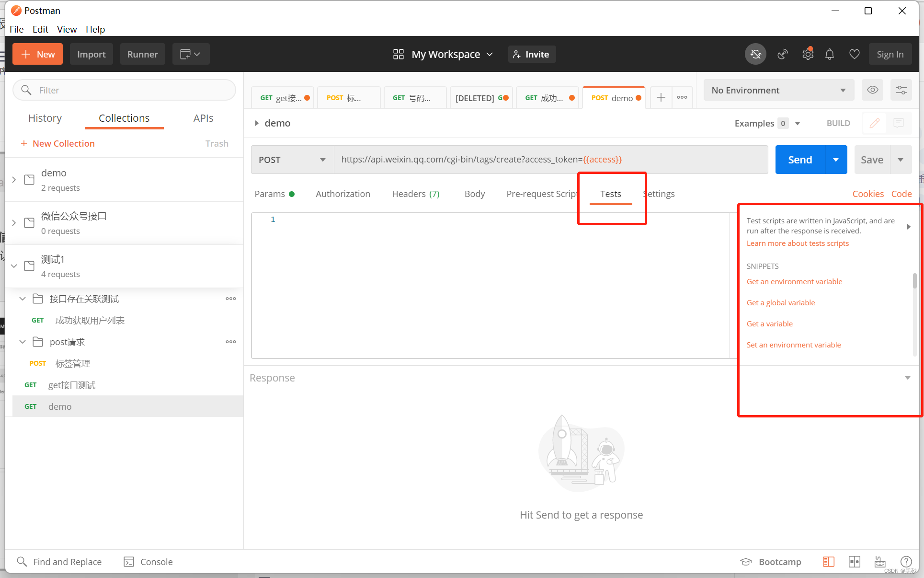Select the Tests tab
The height and width of the screenshot is (578, 924).
611,193
